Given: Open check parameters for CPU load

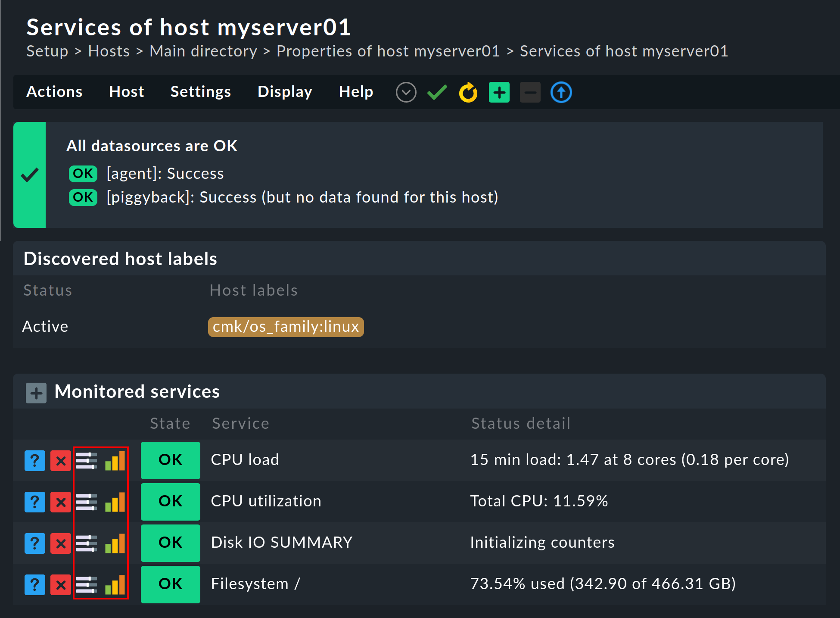Looking at the screenshot, I should [87, 461].
